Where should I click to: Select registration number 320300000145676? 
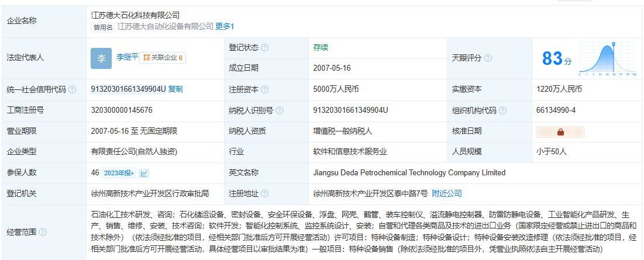point(122,110)
